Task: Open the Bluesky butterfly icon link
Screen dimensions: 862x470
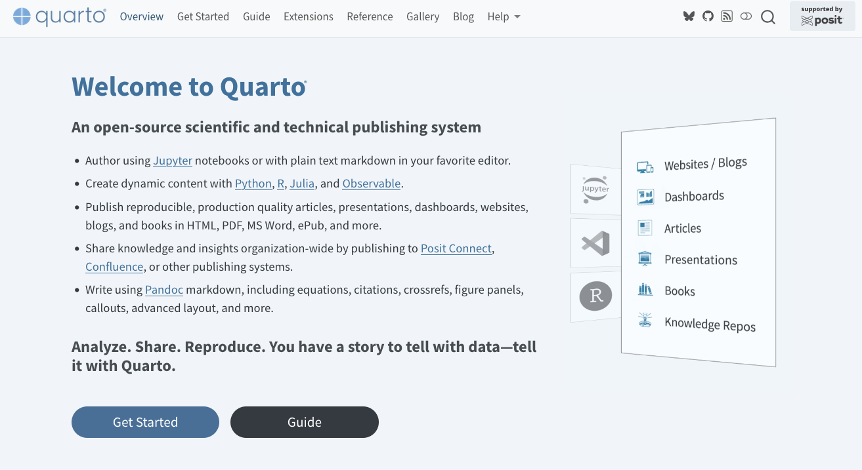Action: [689, 17]
